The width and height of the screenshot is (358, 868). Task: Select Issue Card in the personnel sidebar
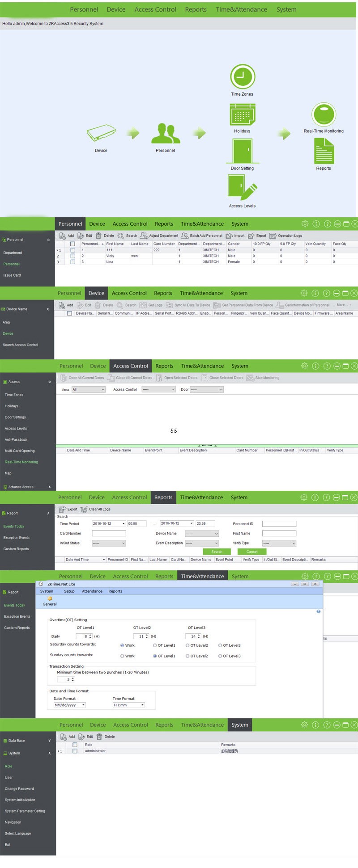(12, 275)
